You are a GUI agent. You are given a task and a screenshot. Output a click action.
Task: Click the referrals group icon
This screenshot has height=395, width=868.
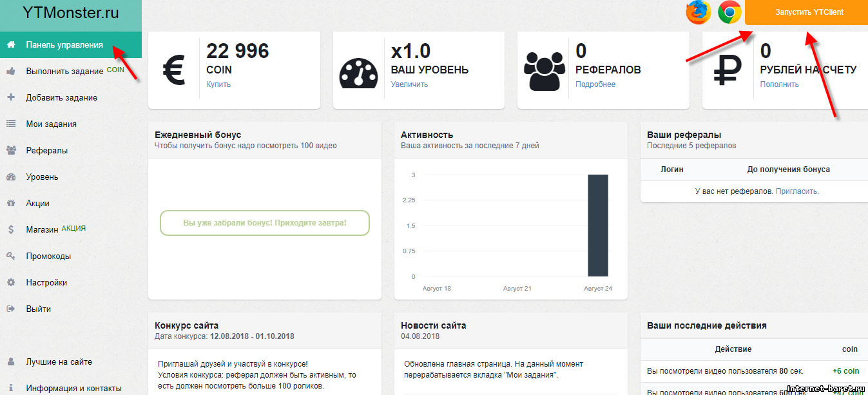(x=545, y=70)
